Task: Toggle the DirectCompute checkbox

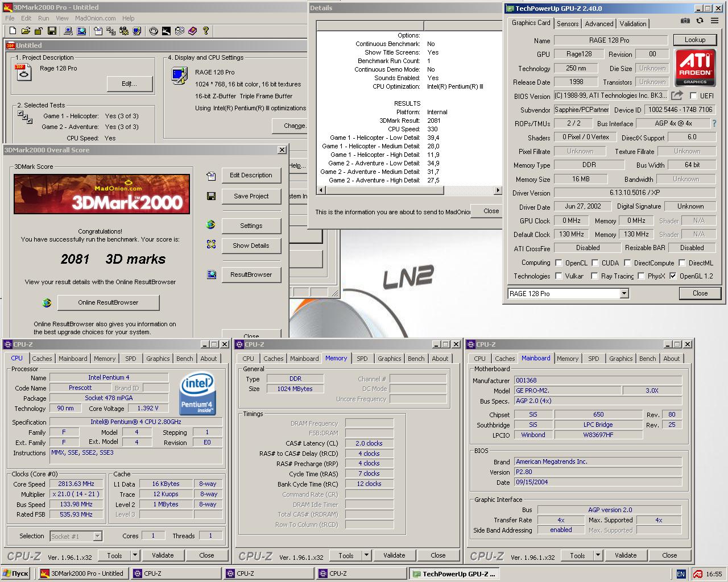Action: coord(627,263)
